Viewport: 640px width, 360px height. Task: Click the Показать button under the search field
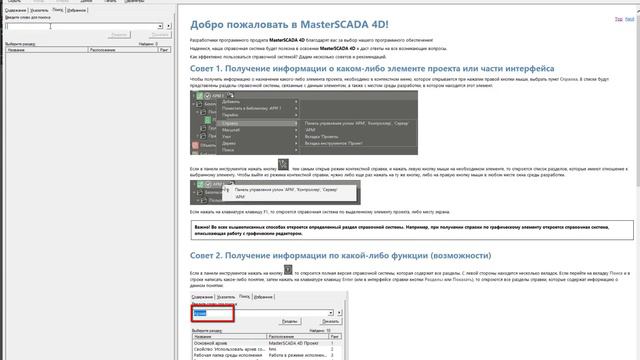coord(160,35)
